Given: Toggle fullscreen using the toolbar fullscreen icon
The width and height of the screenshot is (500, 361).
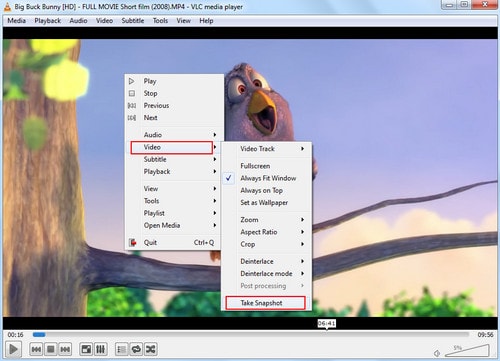Looking at the screenshot, I should pyautogui.click(x=86, y=349).
